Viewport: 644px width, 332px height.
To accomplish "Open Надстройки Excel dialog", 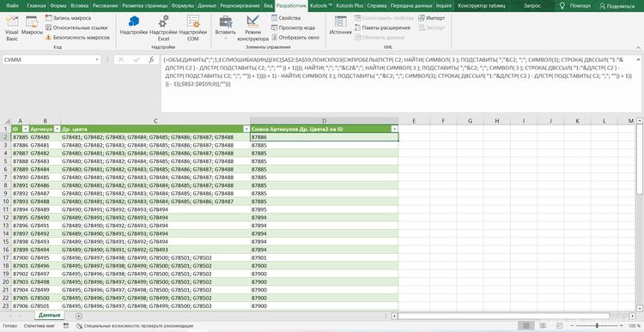I will tap(163, 28).
